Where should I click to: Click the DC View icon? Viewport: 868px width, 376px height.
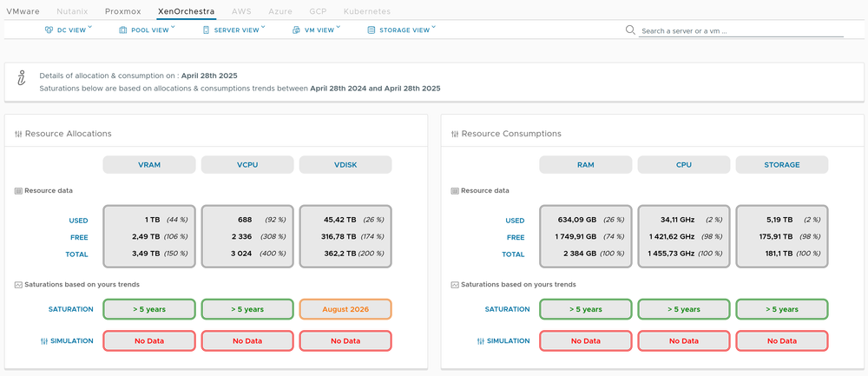click(x=49, y=30)
